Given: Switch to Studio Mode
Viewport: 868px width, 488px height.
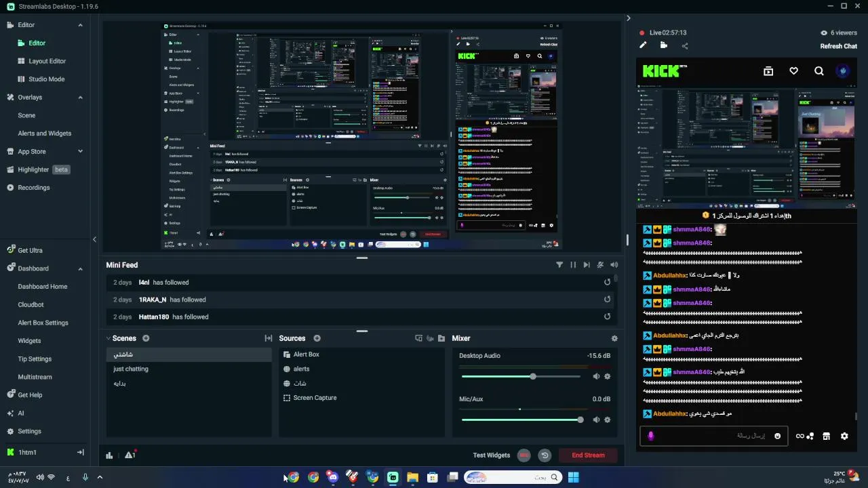Looking at the screenshot, I should [46, 79].
